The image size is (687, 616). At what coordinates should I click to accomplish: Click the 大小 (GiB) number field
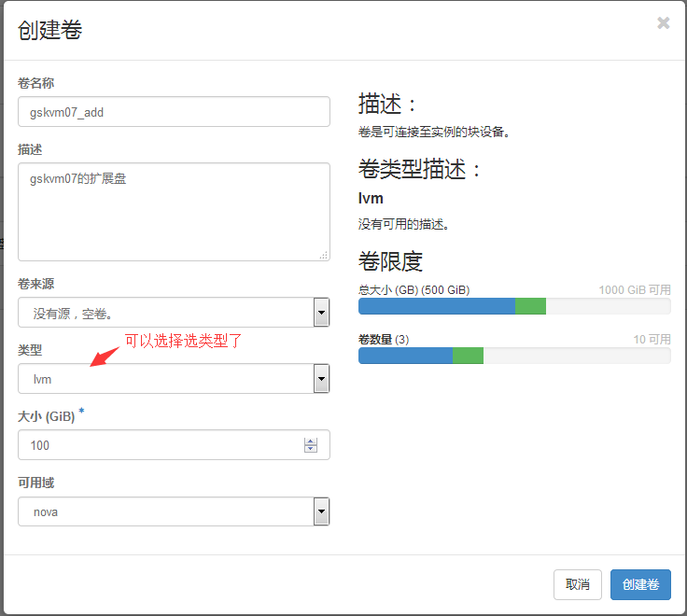tap(159, 445)
